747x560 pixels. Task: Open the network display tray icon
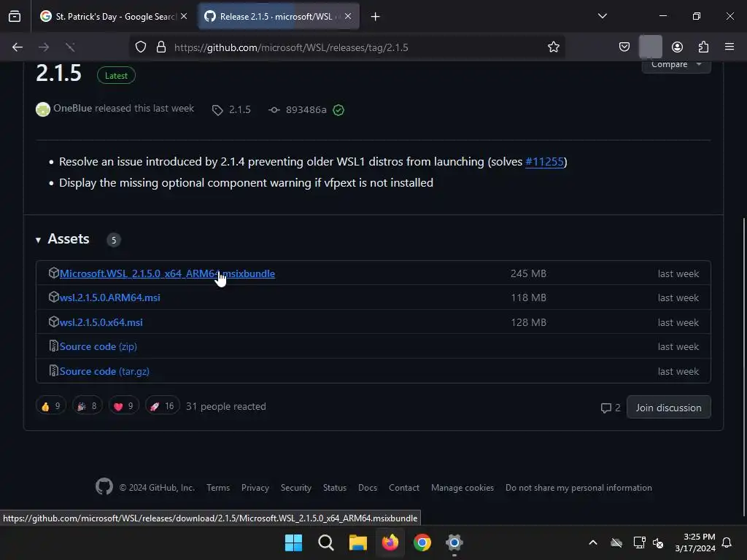click(639, 542)
